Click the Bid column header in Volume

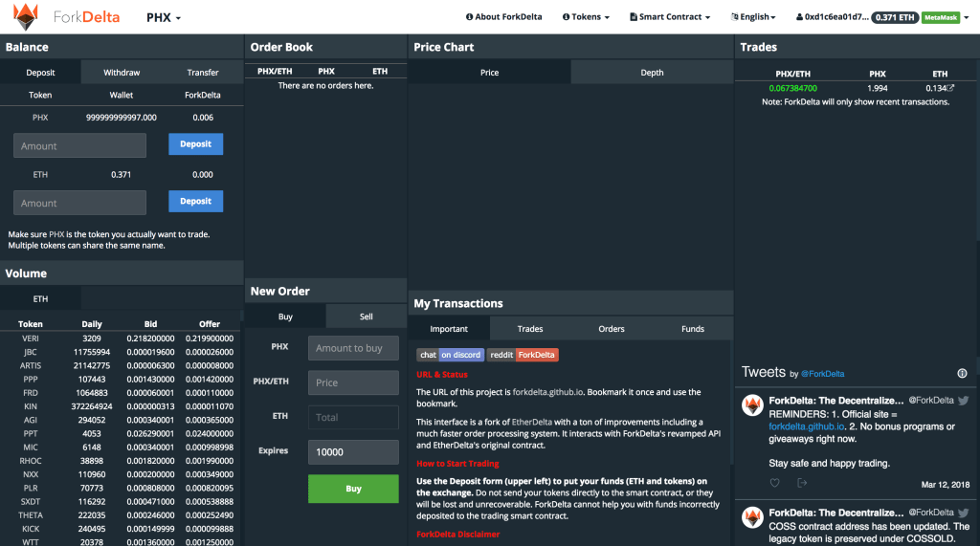(150, 324)
